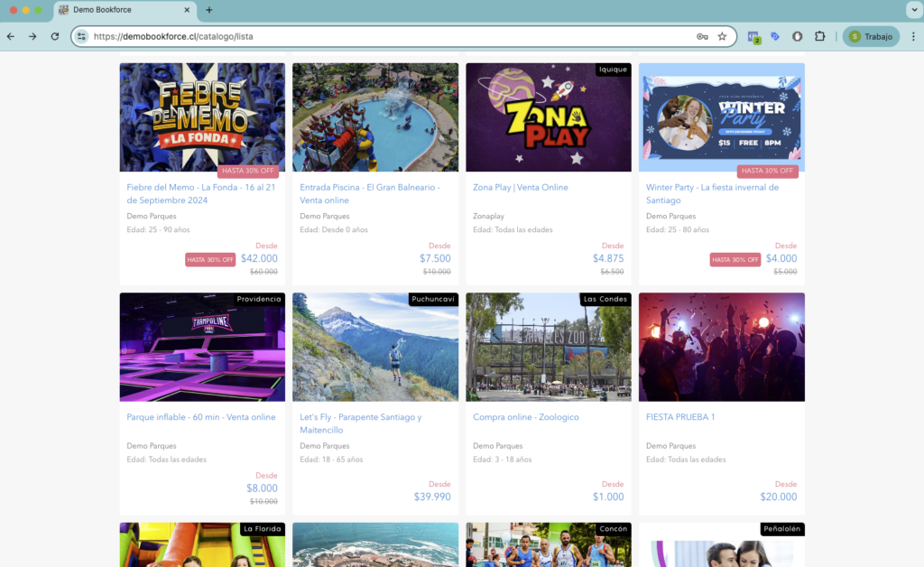
Task: Open Zona Play | Venta Online link
Action: pos(521,188)
